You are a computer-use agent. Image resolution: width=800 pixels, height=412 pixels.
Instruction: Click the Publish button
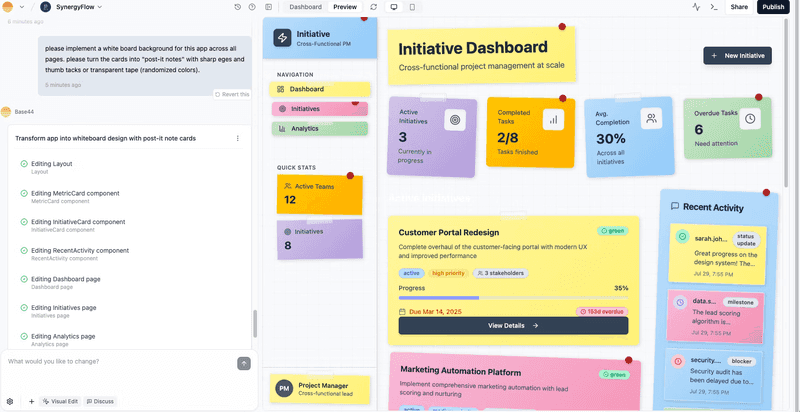(773, 7)
